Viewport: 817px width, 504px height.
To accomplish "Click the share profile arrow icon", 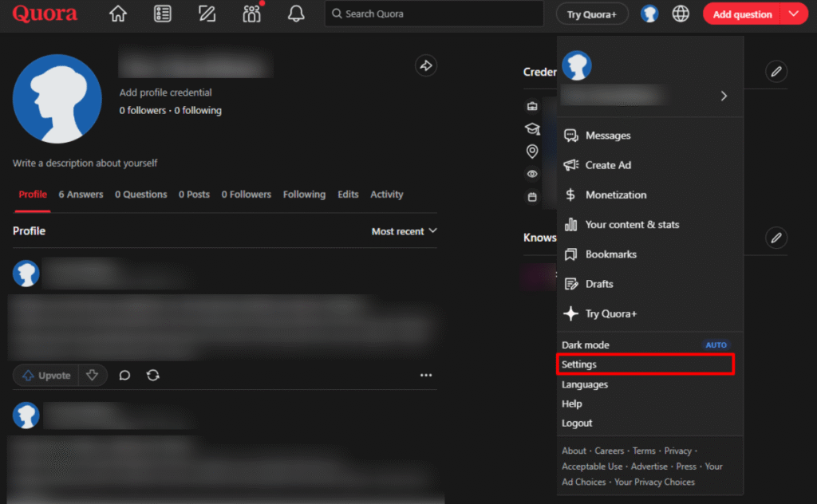I will coord(425,65).
